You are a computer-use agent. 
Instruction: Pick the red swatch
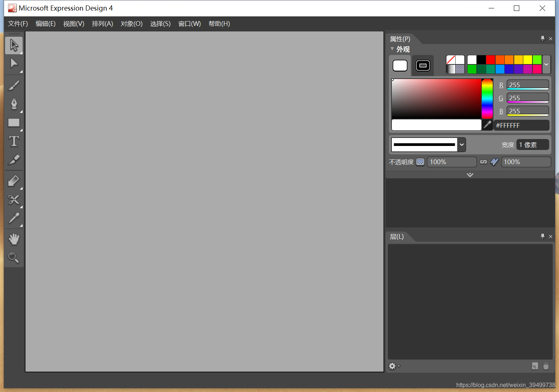[491, 60]
